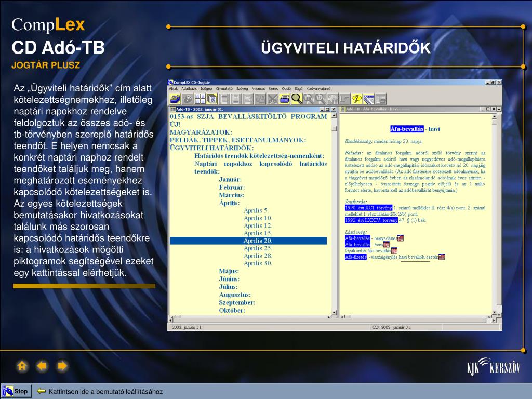Select 'Április 5.' in the tree

256,210
